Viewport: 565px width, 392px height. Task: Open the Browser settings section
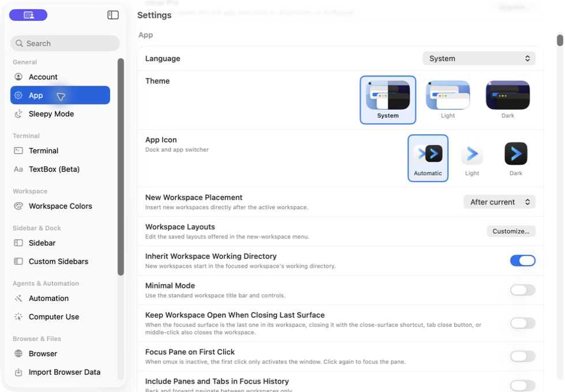60,353
